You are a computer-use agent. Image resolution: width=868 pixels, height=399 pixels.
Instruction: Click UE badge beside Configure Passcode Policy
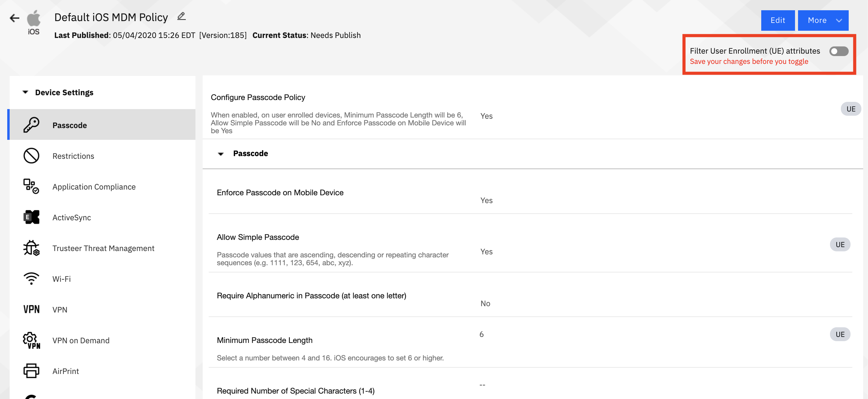(x=851, y=109)
